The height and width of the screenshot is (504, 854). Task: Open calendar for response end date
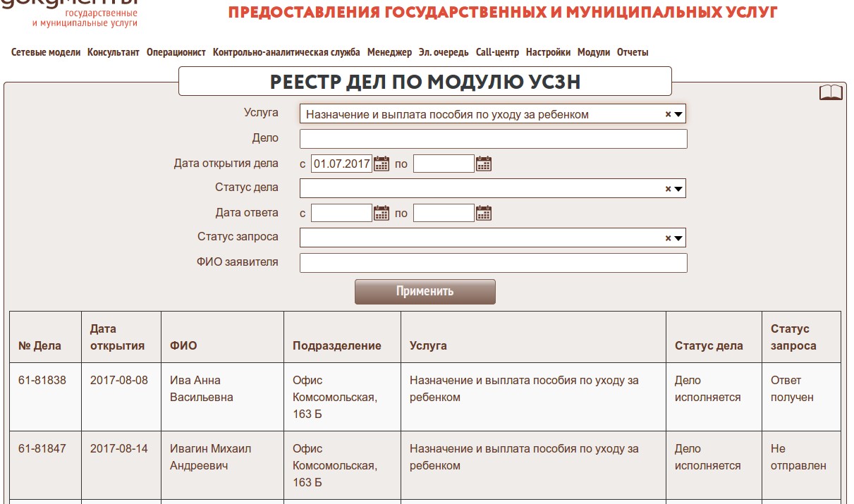[x=484, y=213]
